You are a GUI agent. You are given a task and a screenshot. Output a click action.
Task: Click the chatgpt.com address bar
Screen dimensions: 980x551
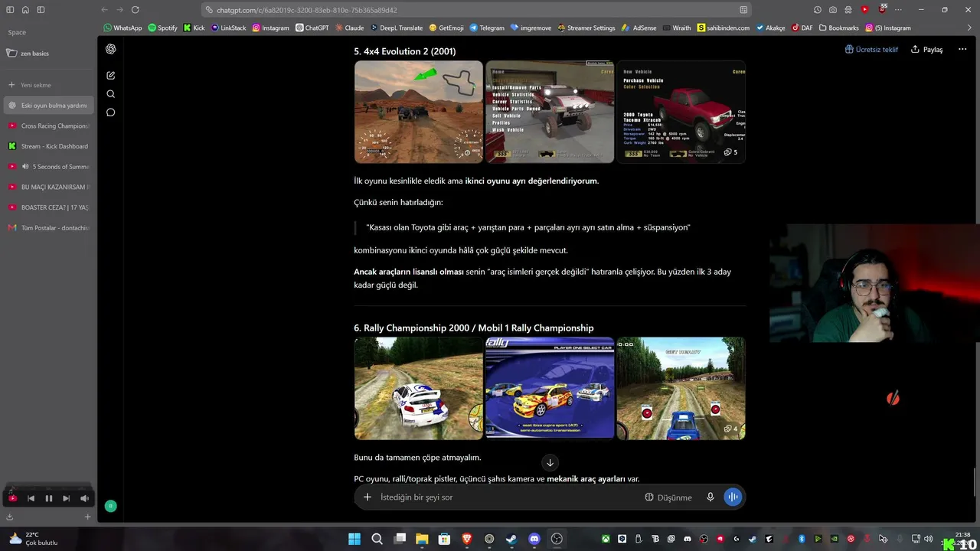pos(476,10)
